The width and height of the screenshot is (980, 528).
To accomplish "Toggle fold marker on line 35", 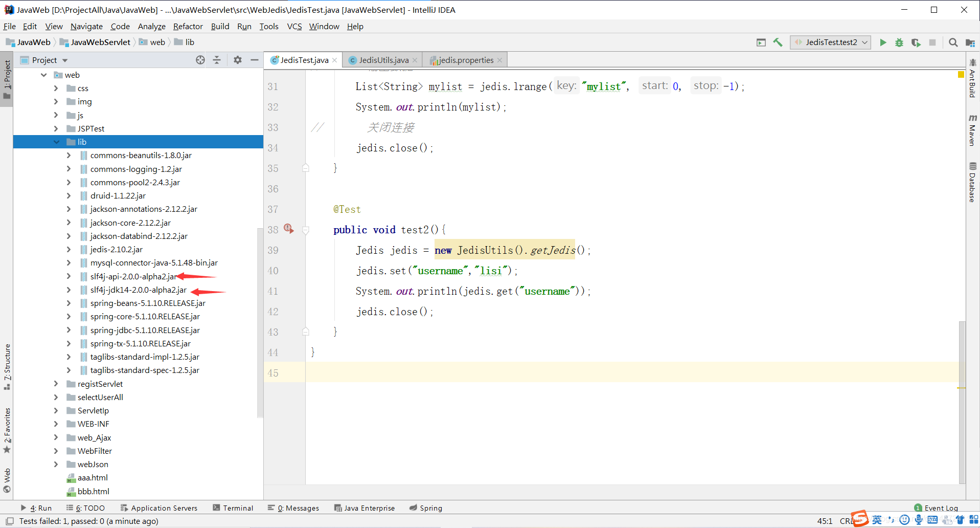I will (306, 167).
